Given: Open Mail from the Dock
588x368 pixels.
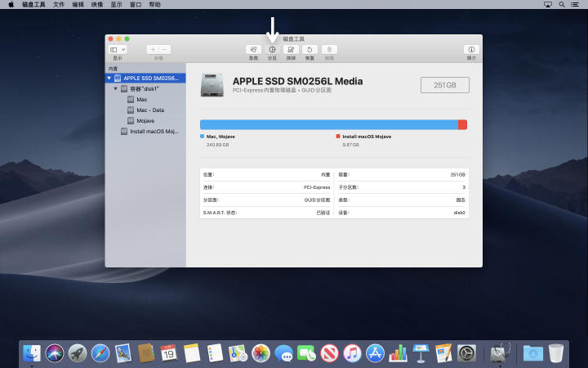Looking at the screenshot, I should [x=123, y=353].
